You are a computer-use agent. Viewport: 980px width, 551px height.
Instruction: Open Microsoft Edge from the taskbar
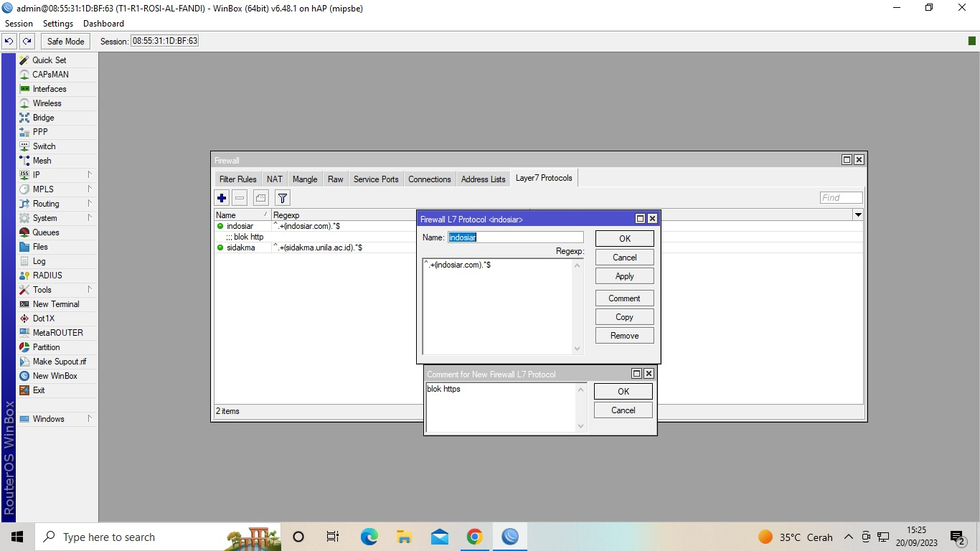[x=369, y=537]
